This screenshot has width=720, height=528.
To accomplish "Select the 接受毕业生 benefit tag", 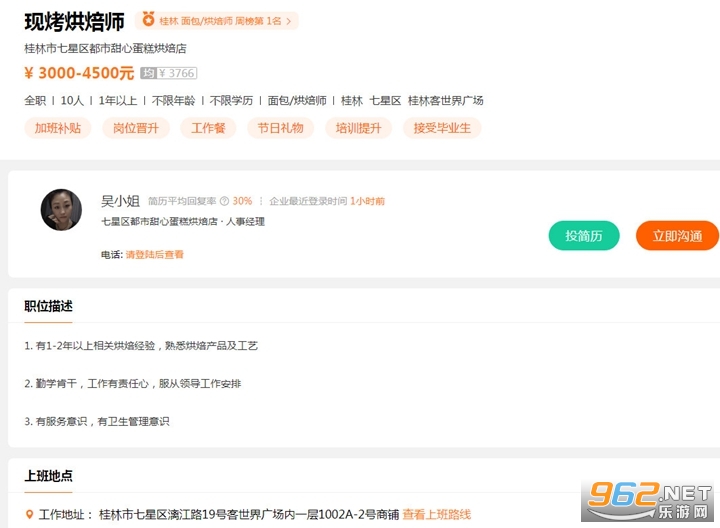I will [x=442, y=128].
